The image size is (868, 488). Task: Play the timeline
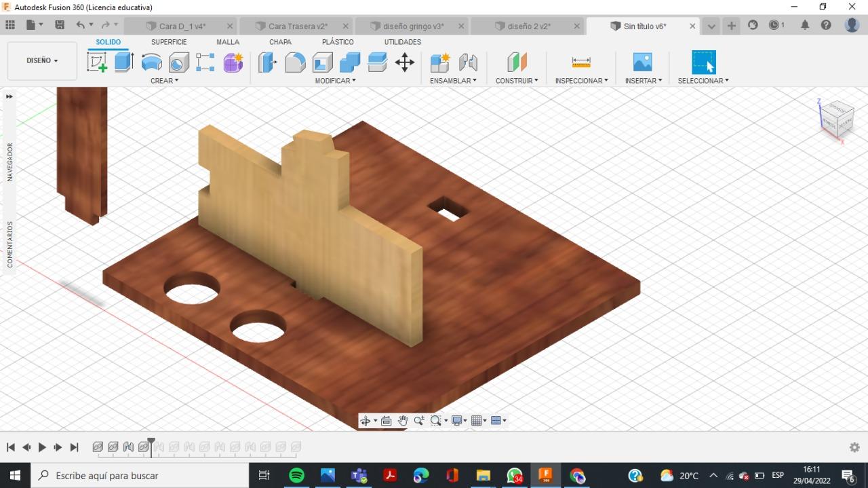pos(42,447)
